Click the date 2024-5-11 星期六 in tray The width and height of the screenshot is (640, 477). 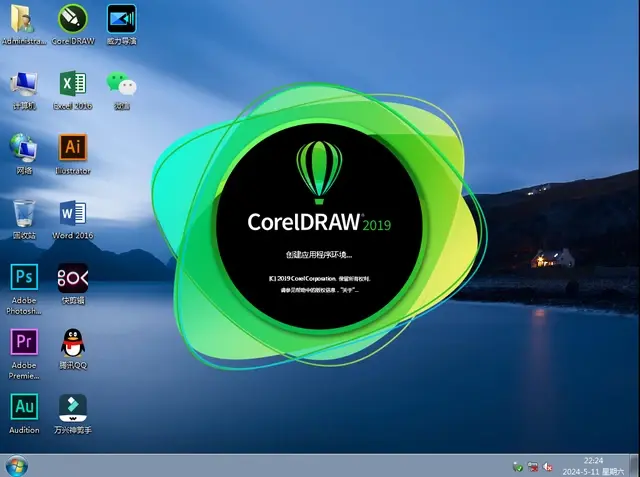pos(593,472)
